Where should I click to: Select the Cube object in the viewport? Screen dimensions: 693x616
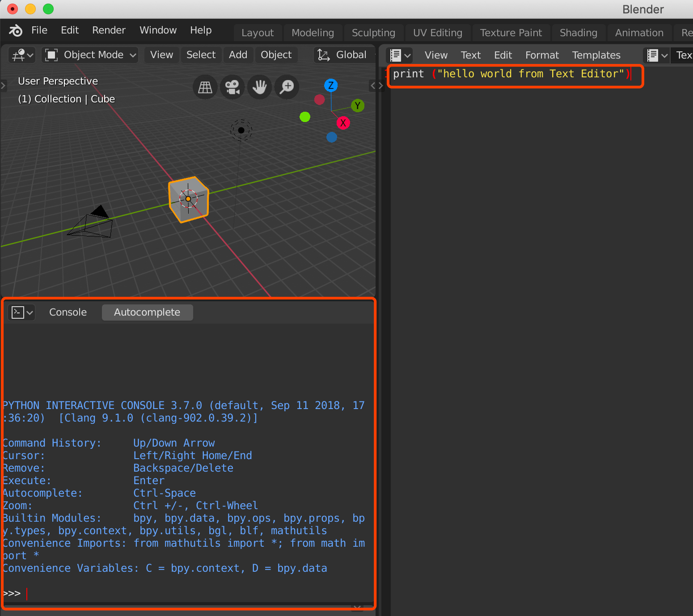coord(188,199)
